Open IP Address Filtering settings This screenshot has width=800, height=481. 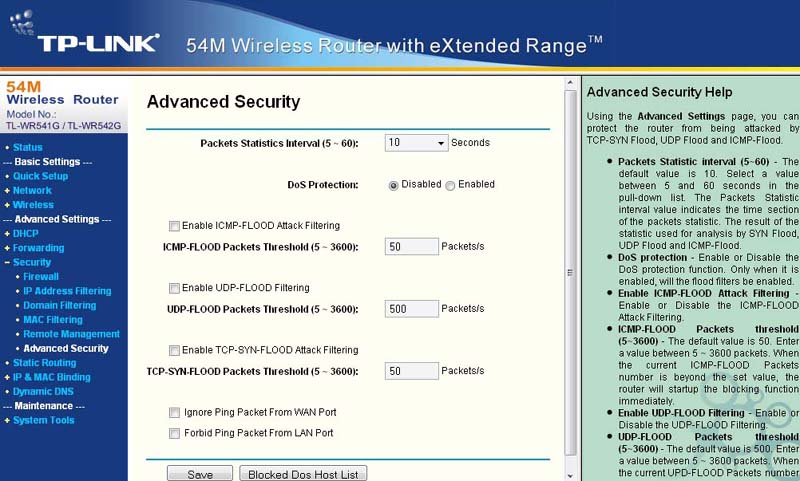coord(67,291)
